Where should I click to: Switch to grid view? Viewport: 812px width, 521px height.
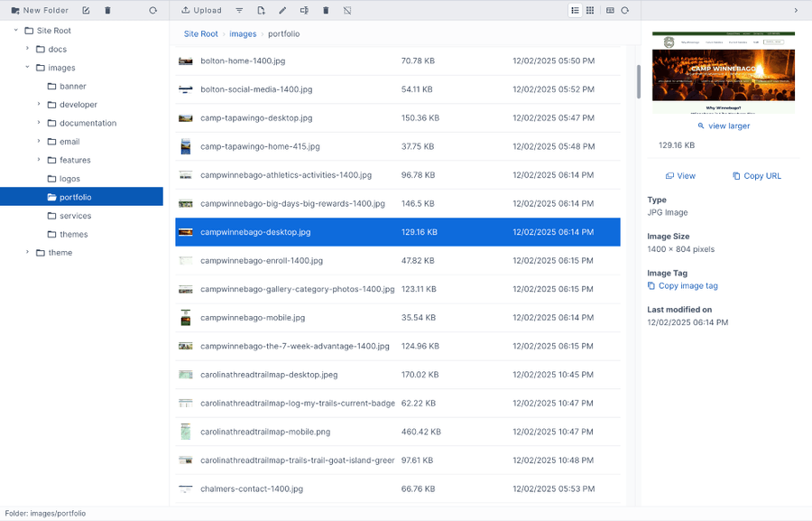click(591, 10)
